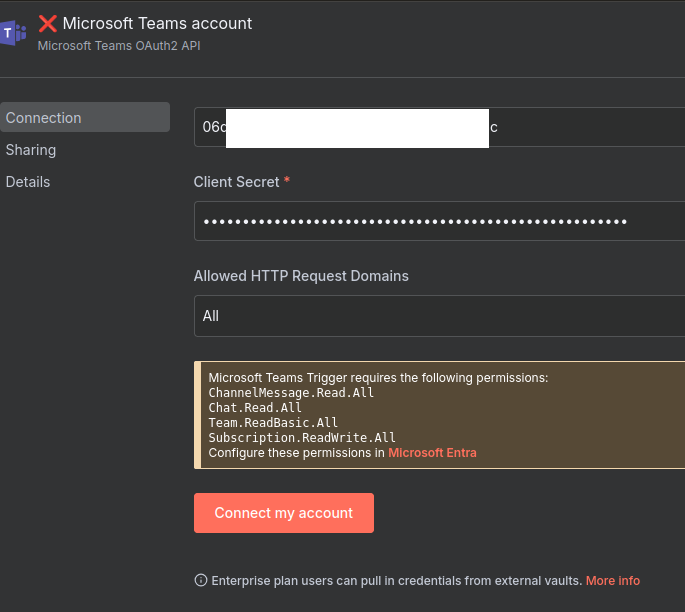Click the ChannelMessage.Read.All permission text
The image size is (685, 612).
click(x=291, y=393)
